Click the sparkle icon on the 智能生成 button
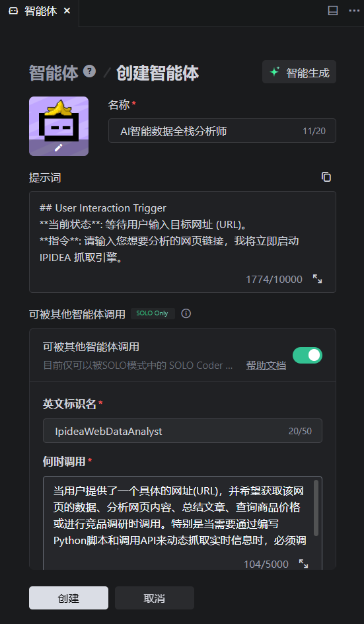 pos(275,72)
